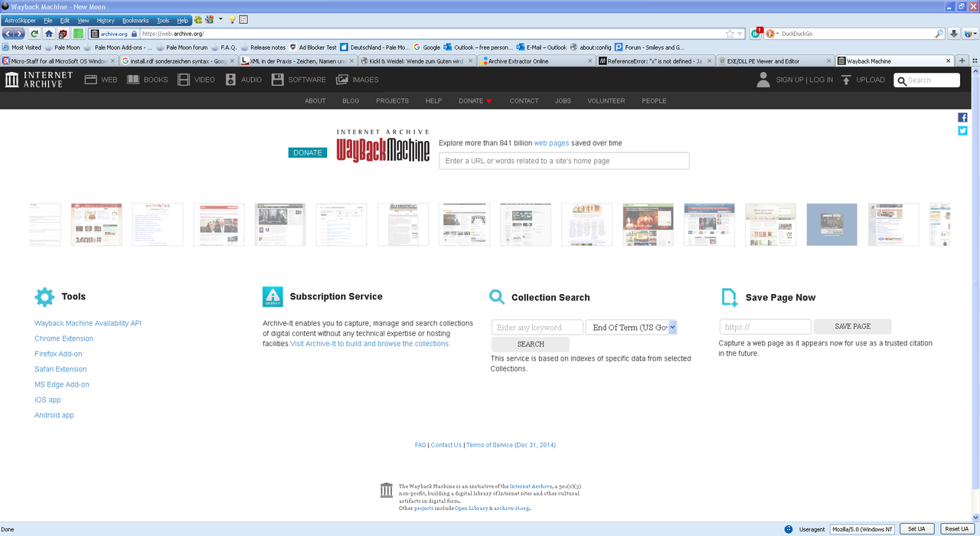980x536 pixels.
Task: Click the 'Enter any keyword' field
Action: click(537, 327)
